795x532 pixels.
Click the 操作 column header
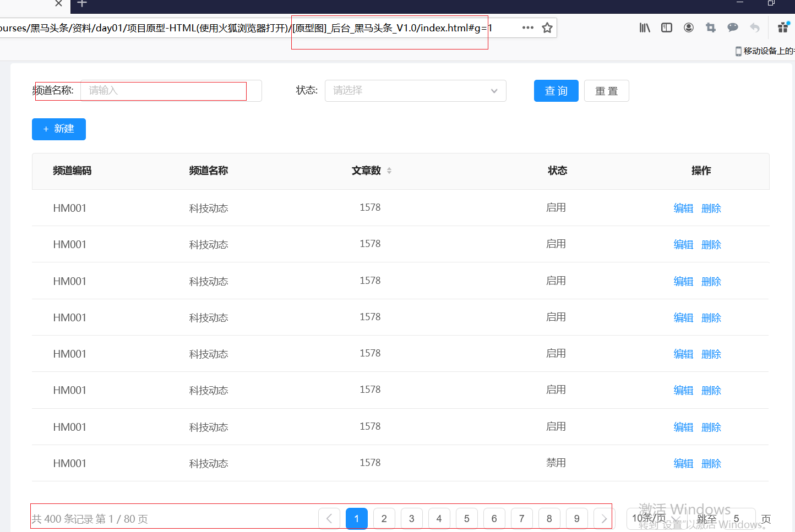click(701, 171)
